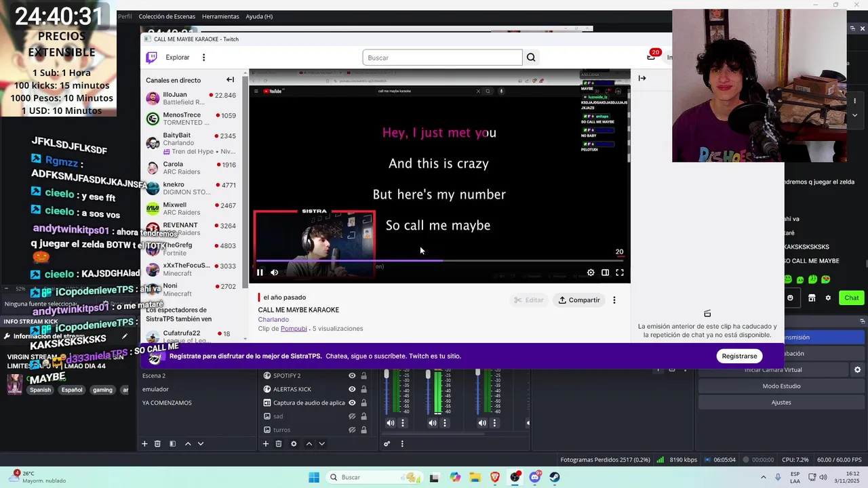The width and height of the screenshot is (868, 488).
Task: Mute the Twitch clip player volume
Action: (275, 272)
